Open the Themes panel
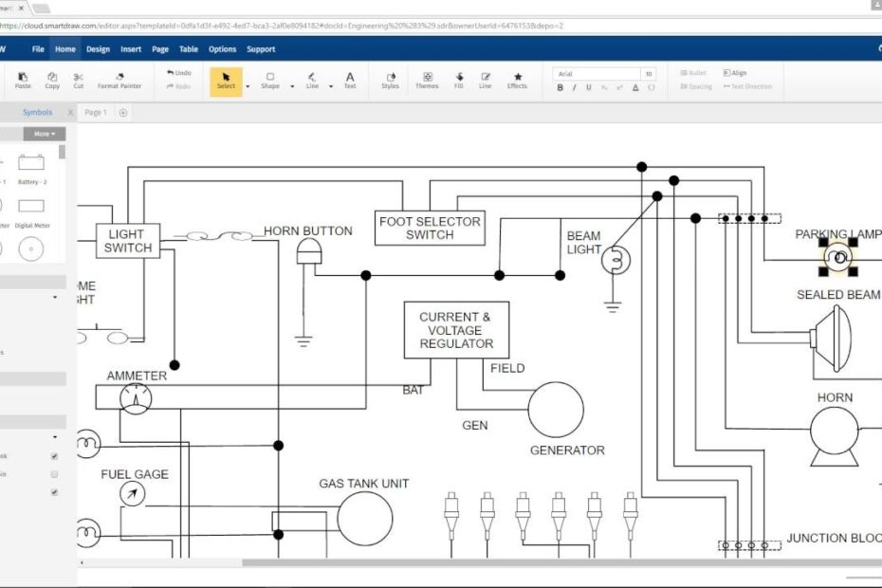The width and height of the screenshot is (882, 588). pos(427,81)
